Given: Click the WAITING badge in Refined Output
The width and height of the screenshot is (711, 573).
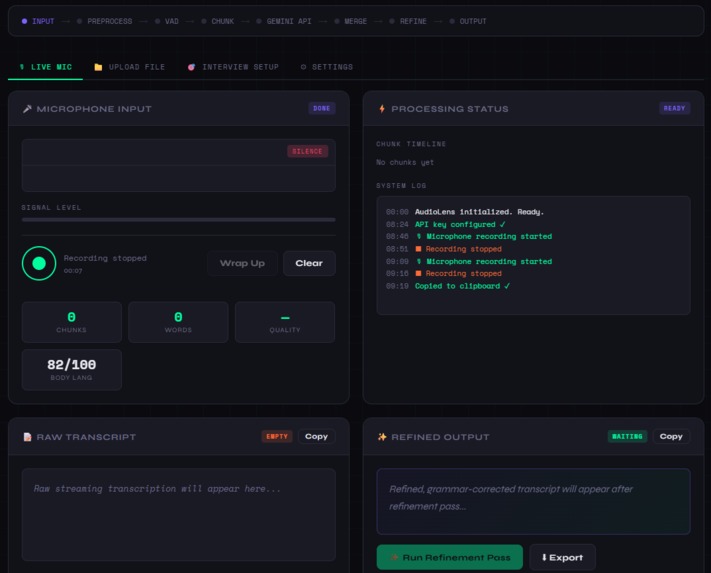Looking at the screenshot, I should [627, 437].
